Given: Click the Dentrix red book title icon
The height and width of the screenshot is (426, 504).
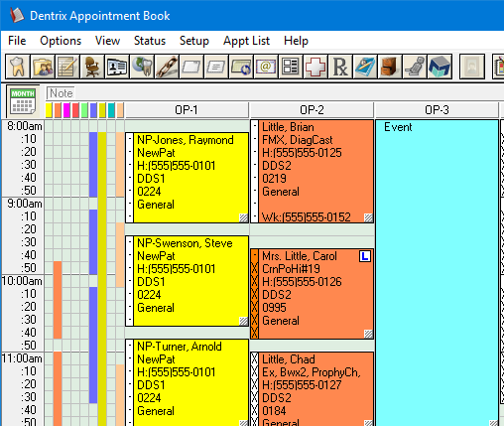Looking at the screenshot, I should coord(17,15).
